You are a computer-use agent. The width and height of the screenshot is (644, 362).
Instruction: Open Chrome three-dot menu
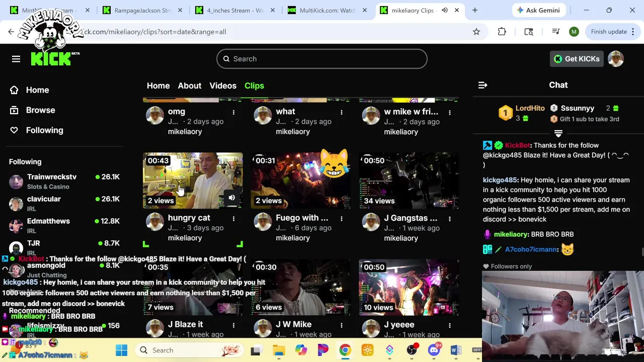pos(632,32)
